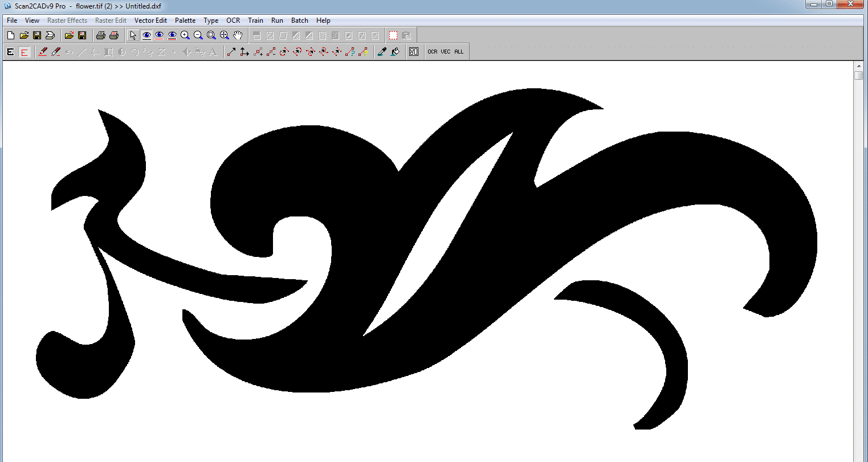The height and width of the screenshot is (462, 868).
Task: Click the zoom out magnifier icon
Action: (x=198, y=35)
